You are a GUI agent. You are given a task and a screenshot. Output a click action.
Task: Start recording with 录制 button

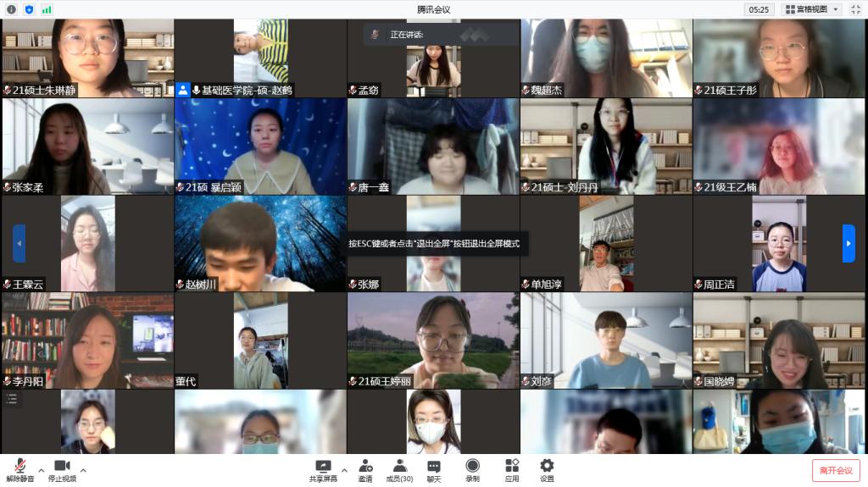[x=472, y=469]
